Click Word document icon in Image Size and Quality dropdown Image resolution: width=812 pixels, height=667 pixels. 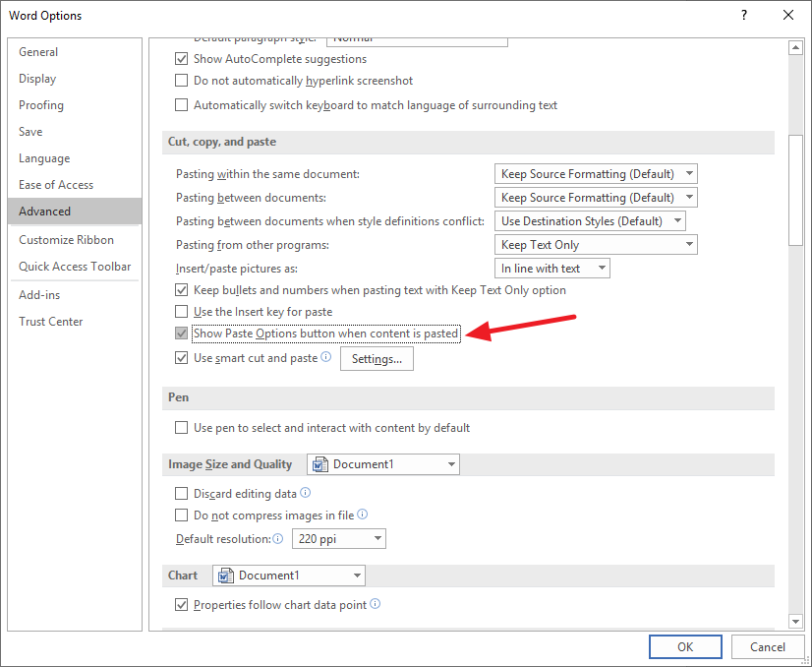click(x=320, y=464)
